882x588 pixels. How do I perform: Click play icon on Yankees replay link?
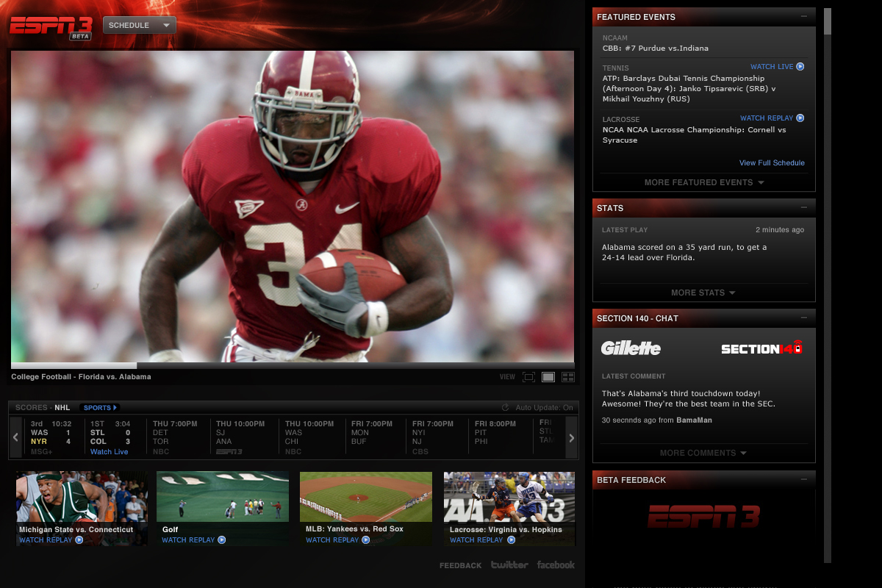click(365, 539)
